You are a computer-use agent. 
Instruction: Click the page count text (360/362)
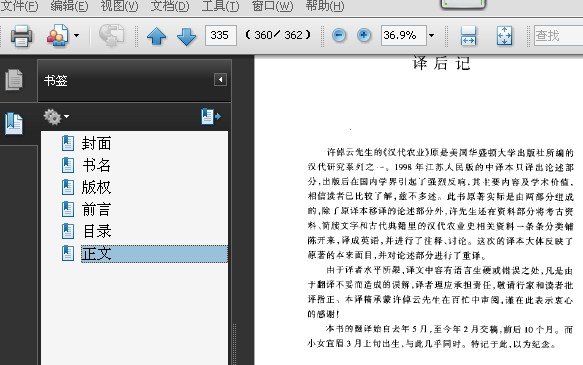(x=278, y=35)
